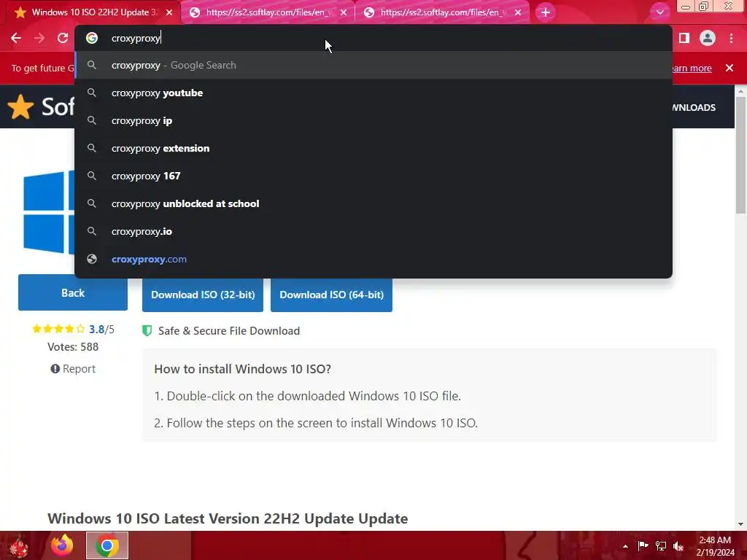Click the globe icon beside croxyproxy.com
This screenshot has width=747, height=560.
92,259
